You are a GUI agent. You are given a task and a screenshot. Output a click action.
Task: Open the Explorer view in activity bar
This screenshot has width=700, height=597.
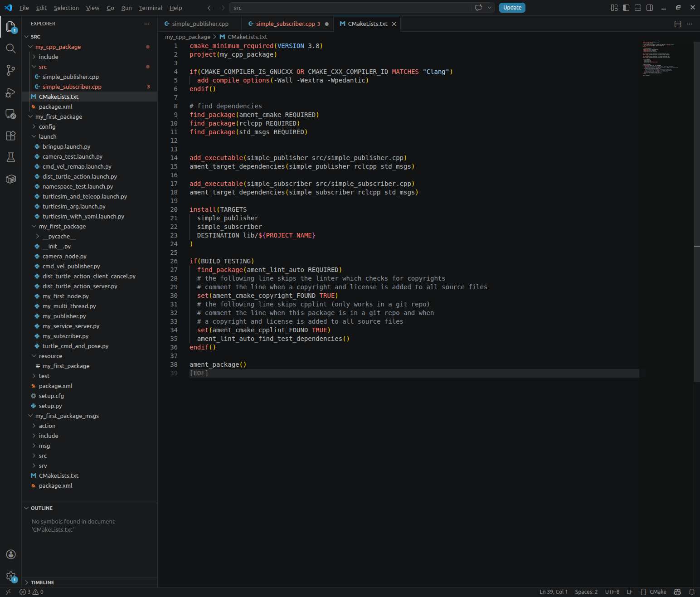(11, 27)
